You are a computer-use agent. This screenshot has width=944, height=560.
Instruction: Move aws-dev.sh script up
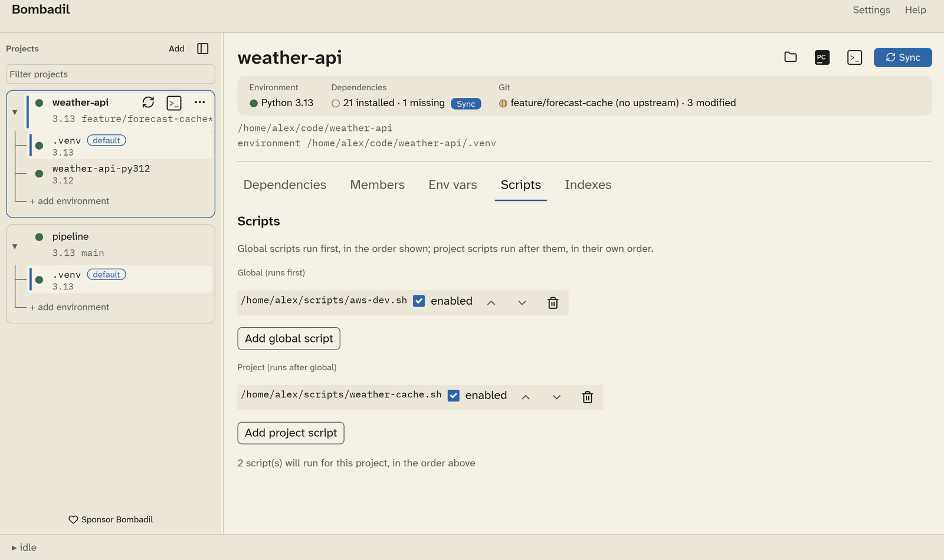(491, 302)
